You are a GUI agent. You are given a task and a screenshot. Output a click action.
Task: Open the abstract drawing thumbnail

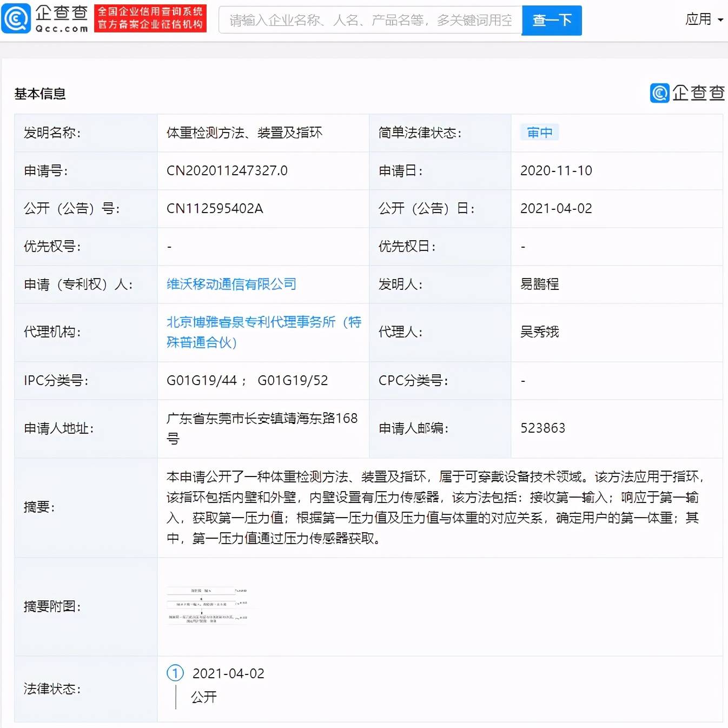point(207,606)
